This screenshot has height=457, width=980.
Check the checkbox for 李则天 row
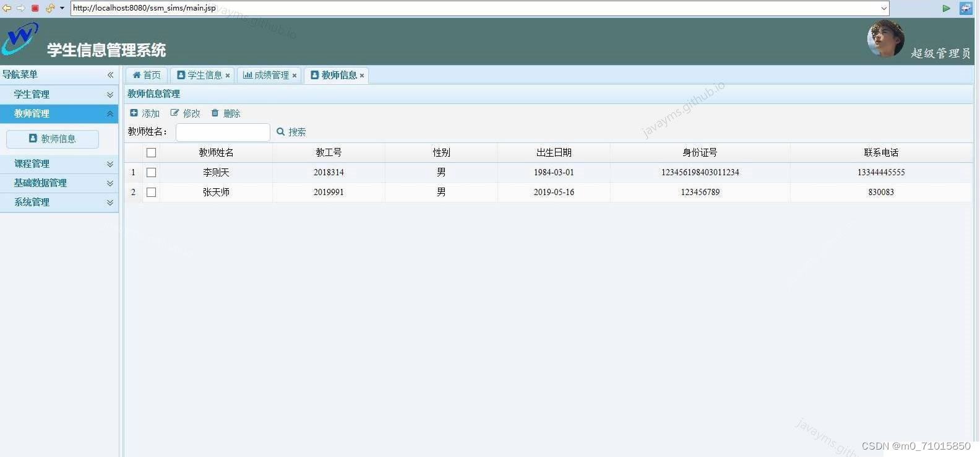[x=151, y=173]
